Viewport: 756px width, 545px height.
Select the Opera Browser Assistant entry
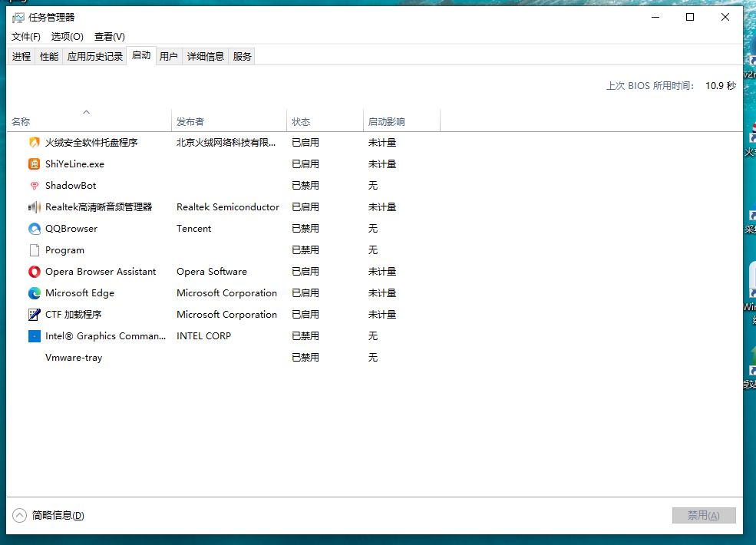pos(101,272)
